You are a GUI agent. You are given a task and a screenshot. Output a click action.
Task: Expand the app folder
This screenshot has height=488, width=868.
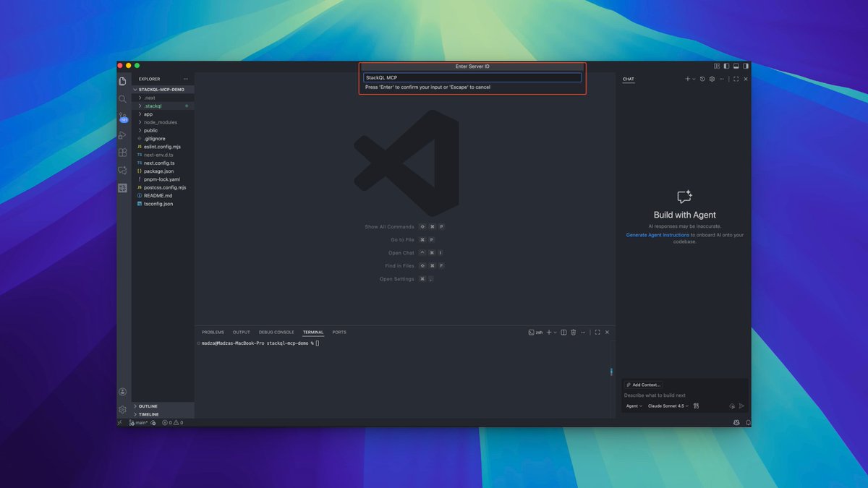click(x=163, y=114)
